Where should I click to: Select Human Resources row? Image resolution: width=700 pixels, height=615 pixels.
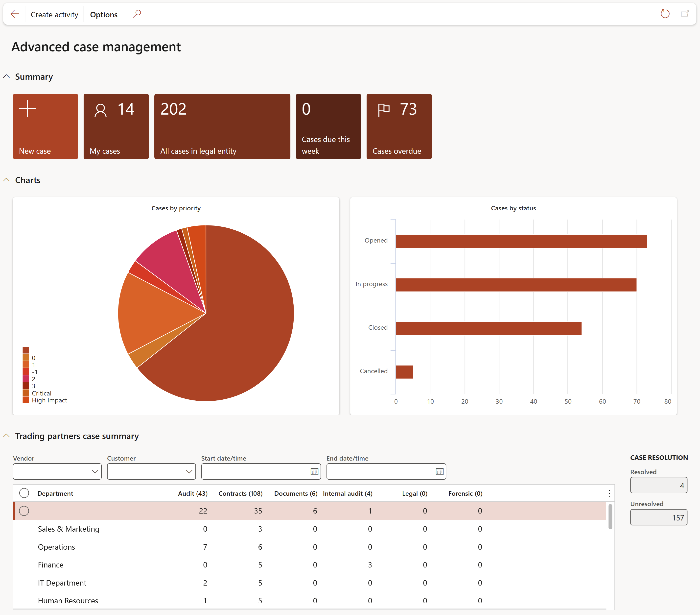(310, 601)
